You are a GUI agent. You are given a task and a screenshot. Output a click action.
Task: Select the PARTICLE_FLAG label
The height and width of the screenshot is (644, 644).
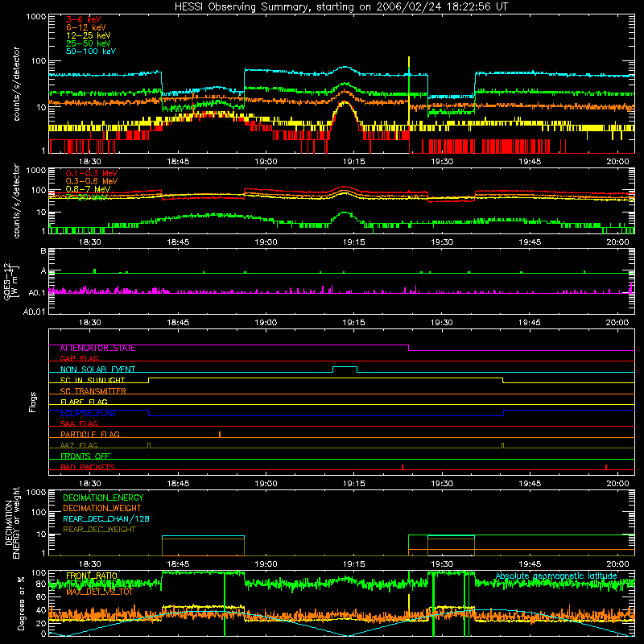pyautogui.click(x=90, y=435)
